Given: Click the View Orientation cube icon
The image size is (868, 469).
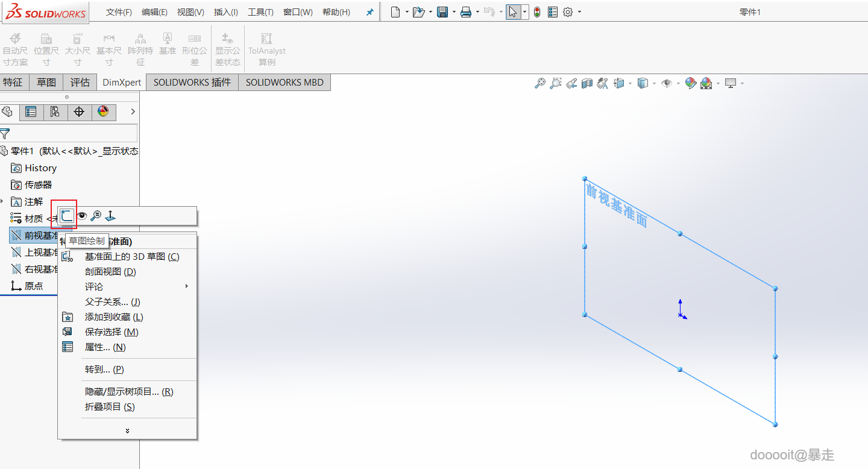Looking at the screenshot, I should click(x=619, y=83).
